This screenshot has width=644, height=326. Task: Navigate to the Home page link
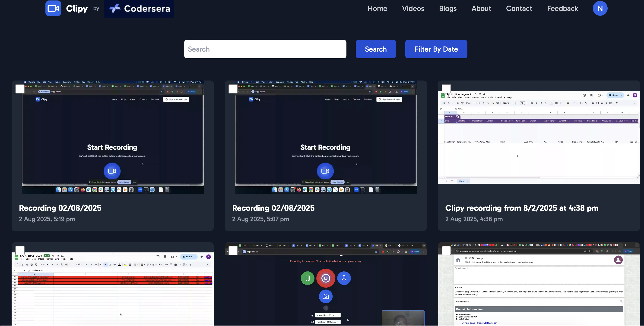(x=377, y=9)
